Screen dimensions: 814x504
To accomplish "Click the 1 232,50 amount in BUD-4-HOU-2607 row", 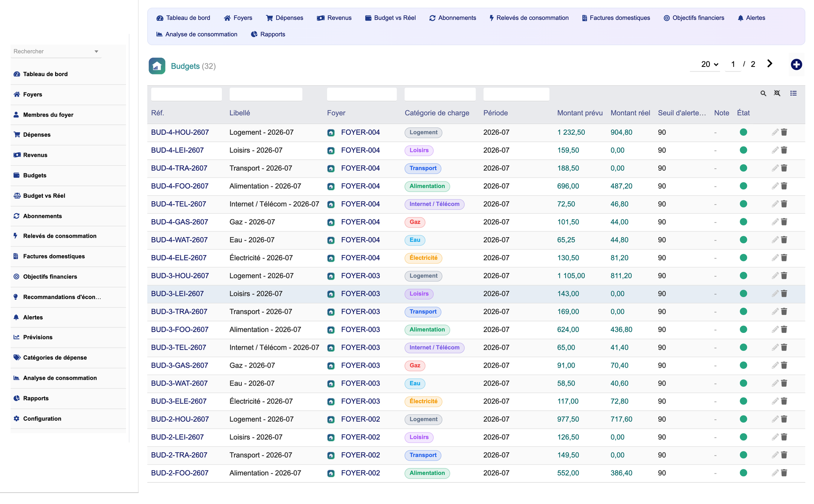I will tap(571, 132).
